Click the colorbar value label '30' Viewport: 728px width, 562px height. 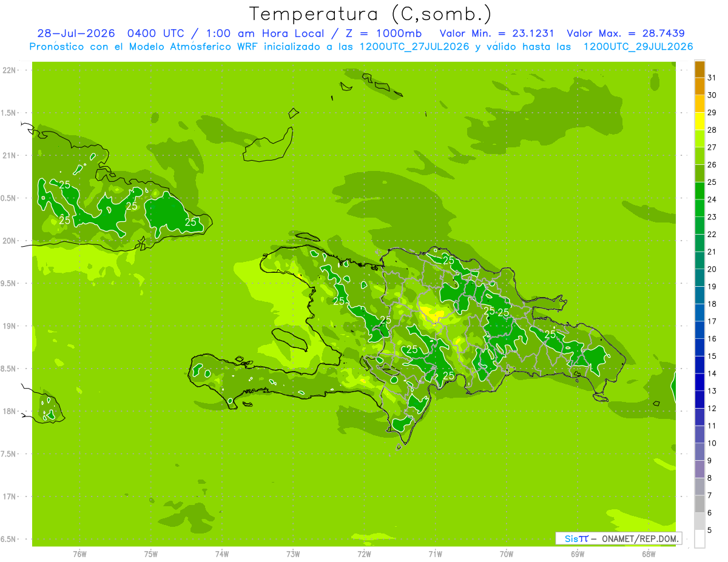(x=712, y=95)
